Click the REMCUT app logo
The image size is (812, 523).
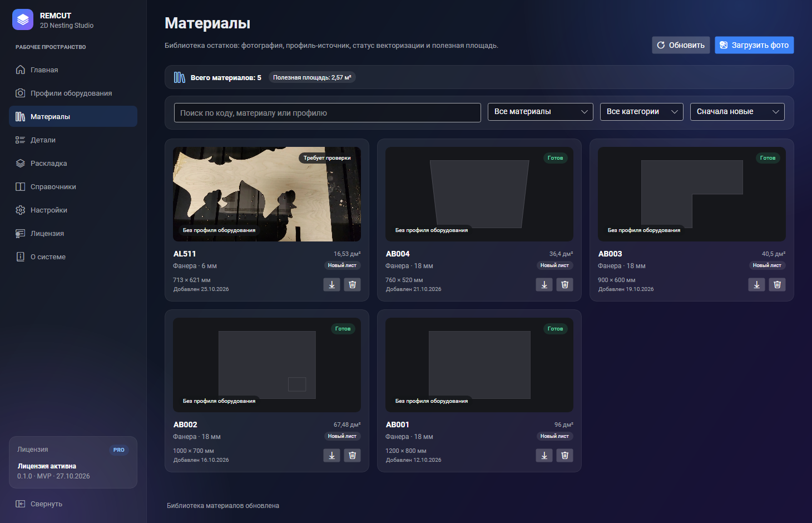click(x=23, y=19)
